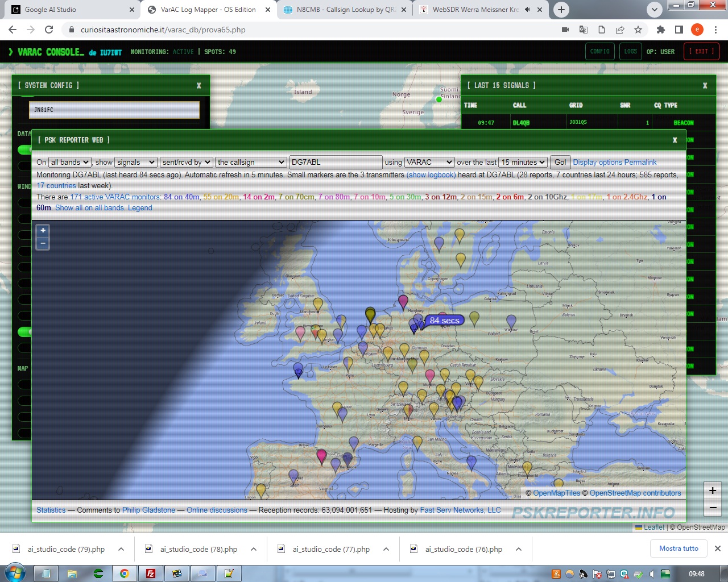Viewport: 728px width, 582px height.
Task: Toggle the green switch just above MAP section
Action: point(25,332)
